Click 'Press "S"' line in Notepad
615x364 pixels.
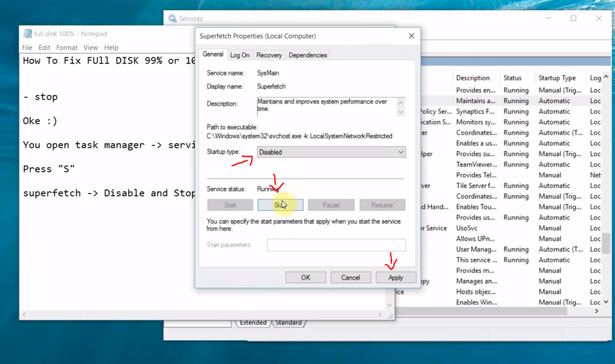[49, 169]
